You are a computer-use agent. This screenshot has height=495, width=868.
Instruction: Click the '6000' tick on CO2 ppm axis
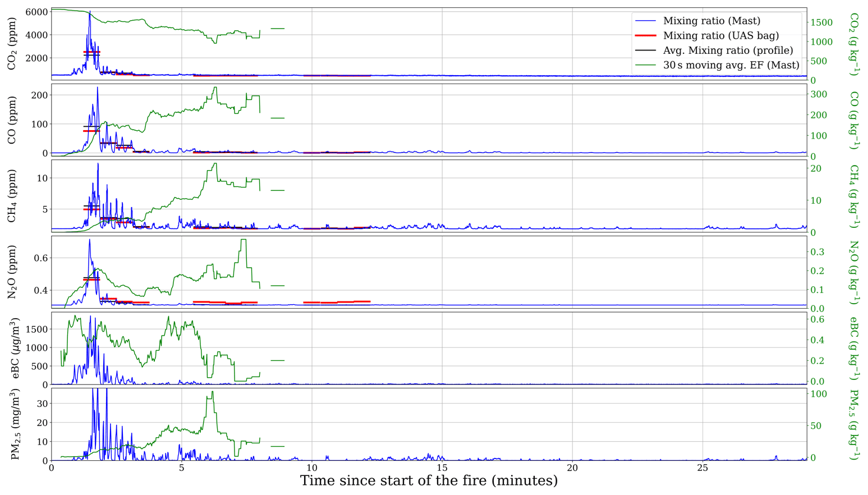[x=36, y=12]
